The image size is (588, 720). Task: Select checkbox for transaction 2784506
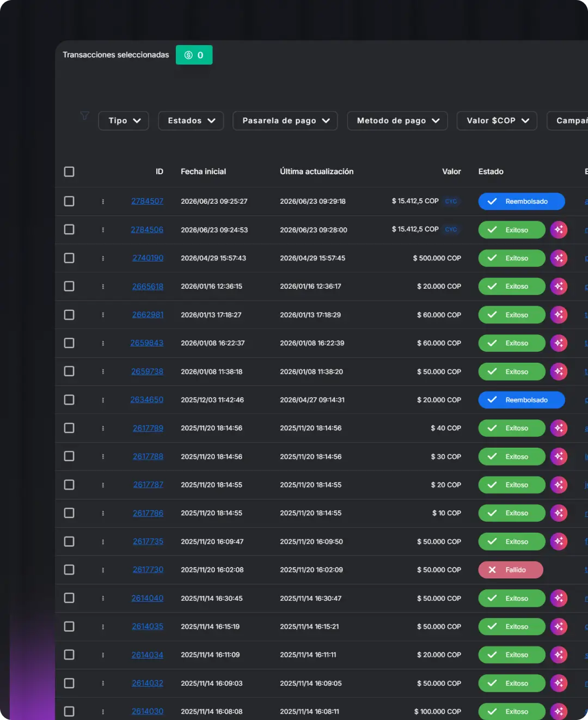(69, 230)
